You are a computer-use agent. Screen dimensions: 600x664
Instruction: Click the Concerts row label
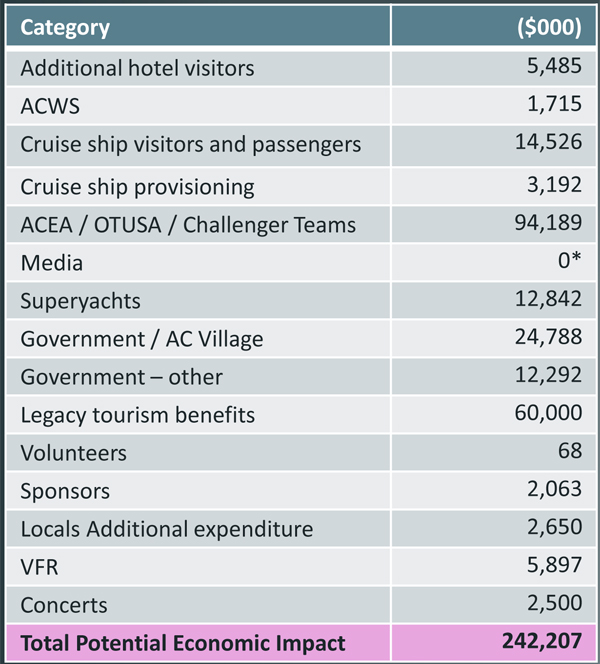tap(63, 605)
